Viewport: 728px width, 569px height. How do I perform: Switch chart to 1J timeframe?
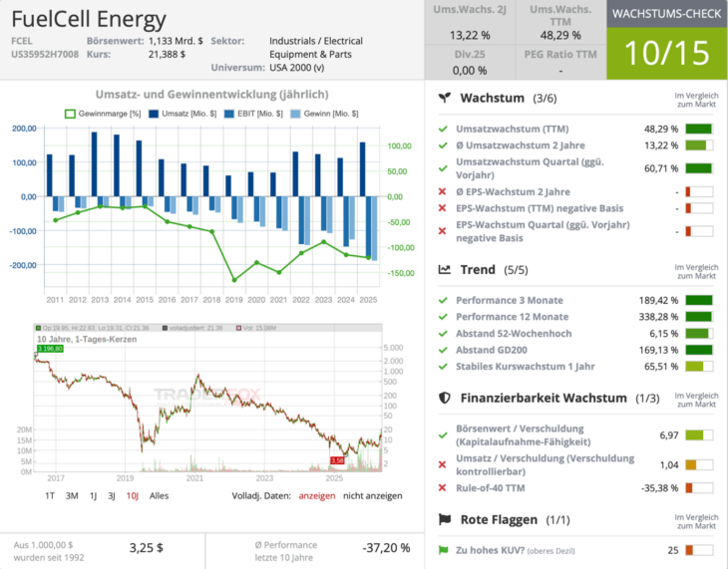pos(93,495)
